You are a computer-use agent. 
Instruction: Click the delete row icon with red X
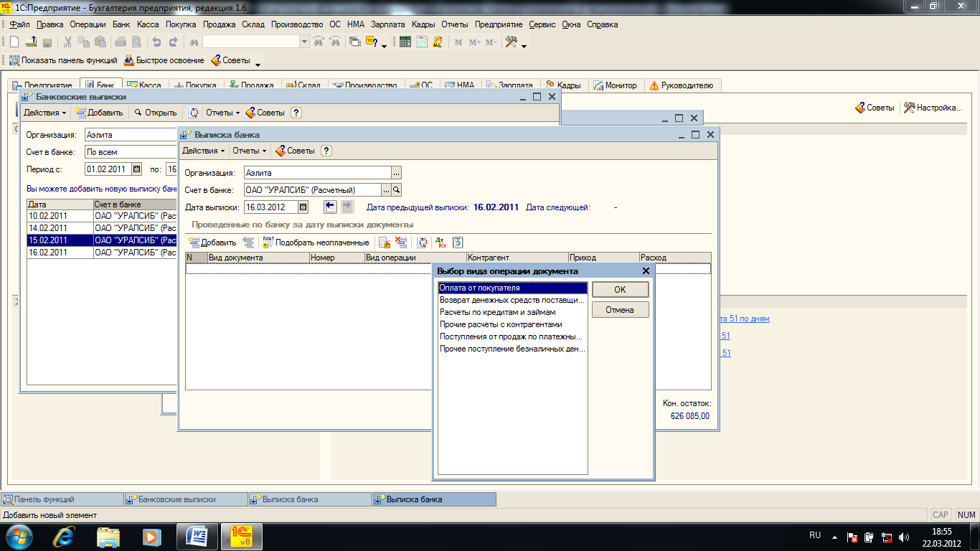(x=401, y=242)
